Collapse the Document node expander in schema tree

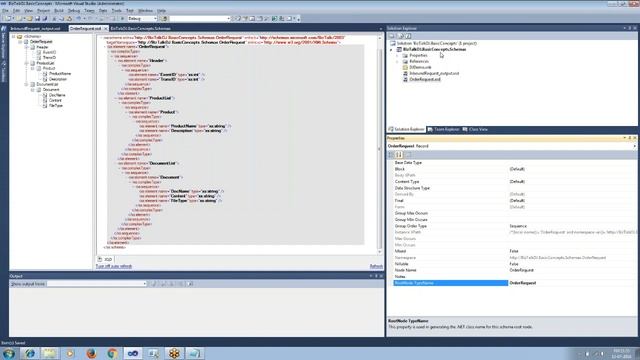coord(33,89)
